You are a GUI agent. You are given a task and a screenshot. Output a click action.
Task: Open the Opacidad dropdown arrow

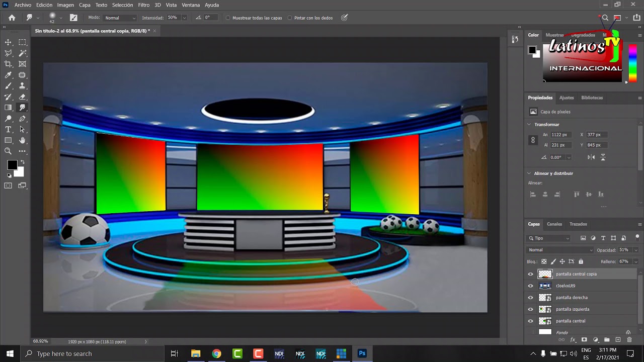(636, 250)
